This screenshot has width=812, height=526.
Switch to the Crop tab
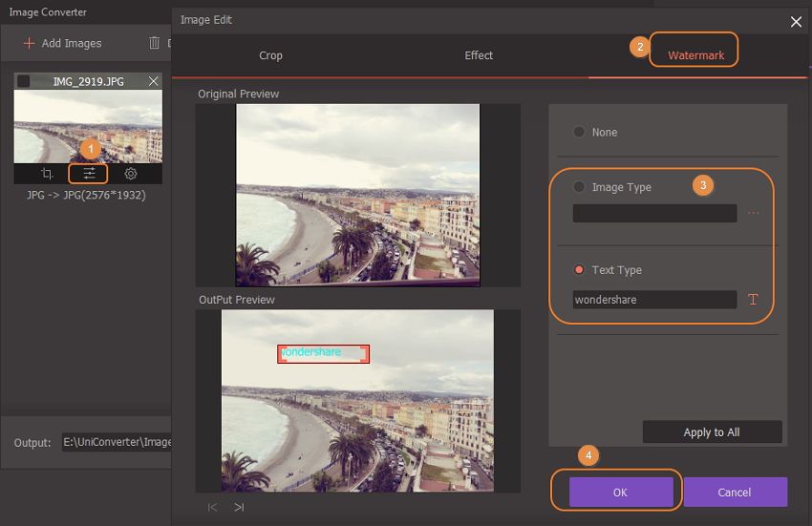pyautogui.click(x=270, y=55)
